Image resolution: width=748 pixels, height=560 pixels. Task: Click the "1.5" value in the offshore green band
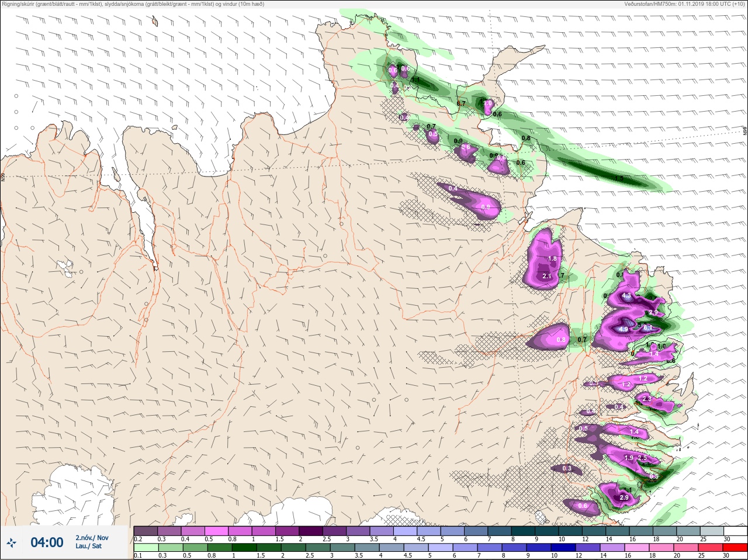(x=618, y=178)
